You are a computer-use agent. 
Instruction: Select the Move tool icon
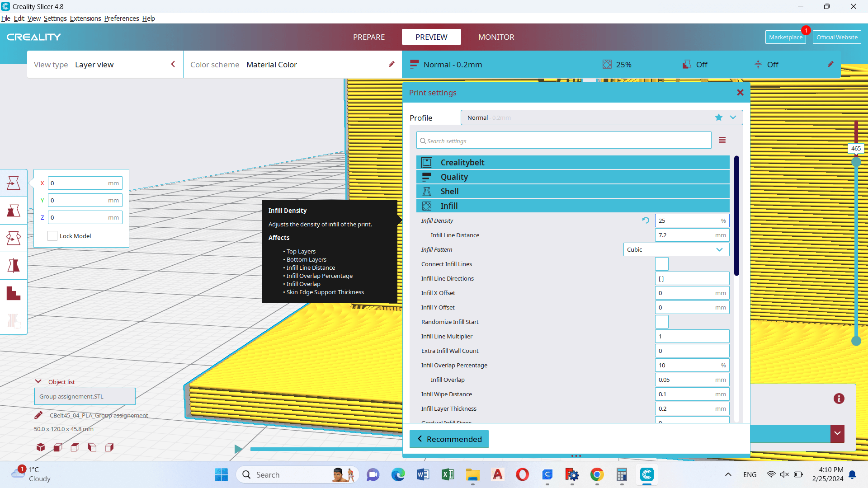pyautogui.click(x=14, y=183)
